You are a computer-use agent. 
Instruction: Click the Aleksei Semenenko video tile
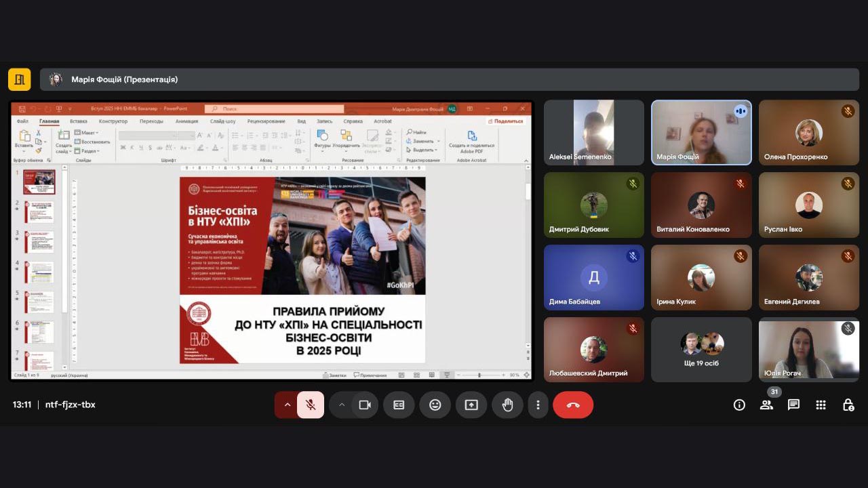tap(593, 133)
